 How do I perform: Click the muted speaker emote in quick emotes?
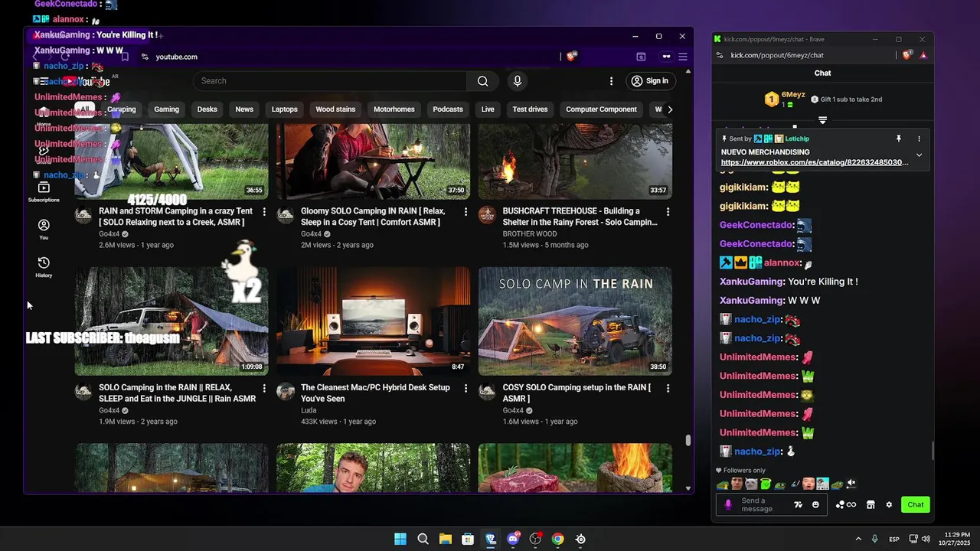(851, 484)
